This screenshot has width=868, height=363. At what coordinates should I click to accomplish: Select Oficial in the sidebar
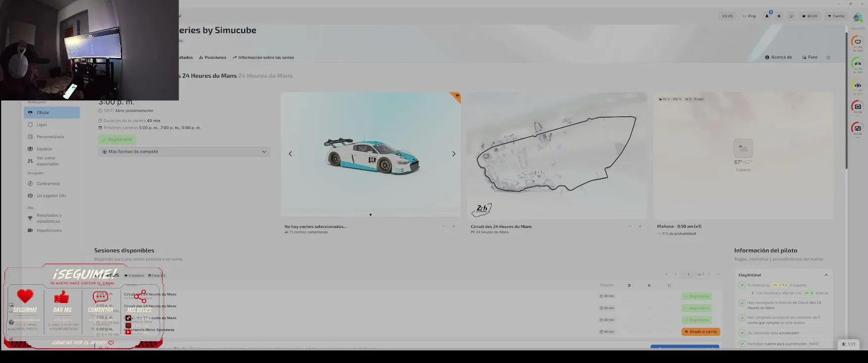click(x=51, y=112)
